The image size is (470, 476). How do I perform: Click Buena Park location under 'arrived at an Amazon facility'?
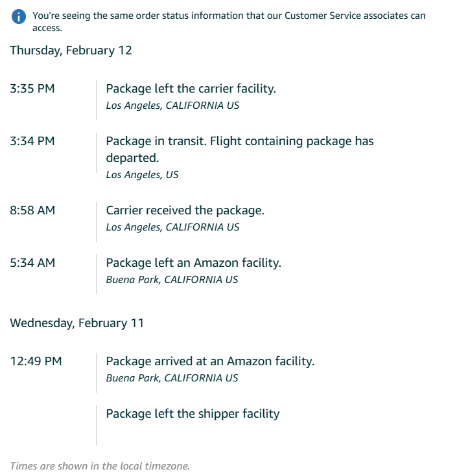(x=172, y=378)
